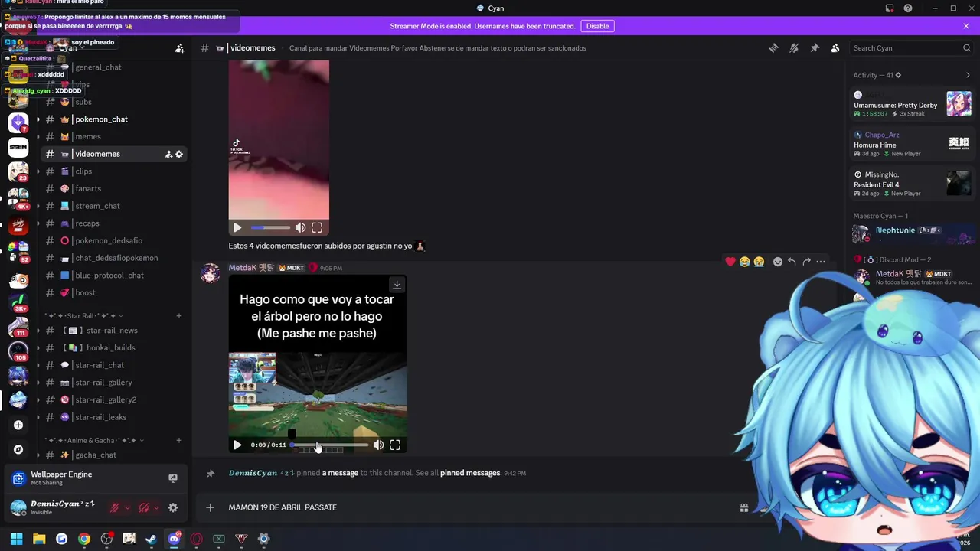Disable Streamer Mode
Image resolution: width=980 pixels, height=551 pixels.
point(597,26)
